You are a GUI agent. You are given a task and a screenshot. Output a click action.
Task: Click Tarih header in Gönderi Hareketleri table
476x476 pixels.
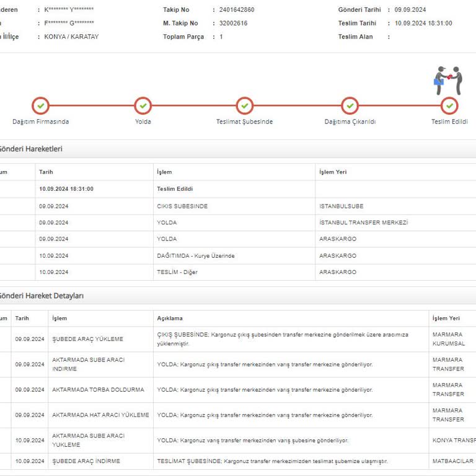(x=46, y=172)
